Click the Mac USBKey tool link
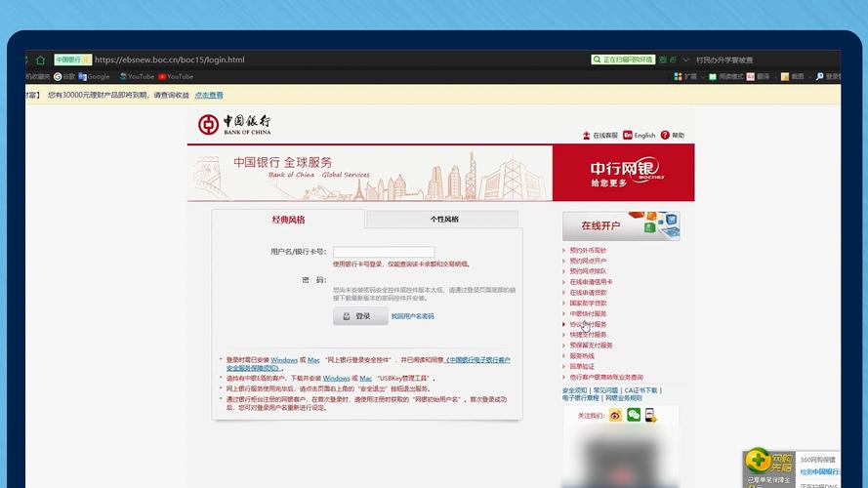868x488 pixels. 365,379
